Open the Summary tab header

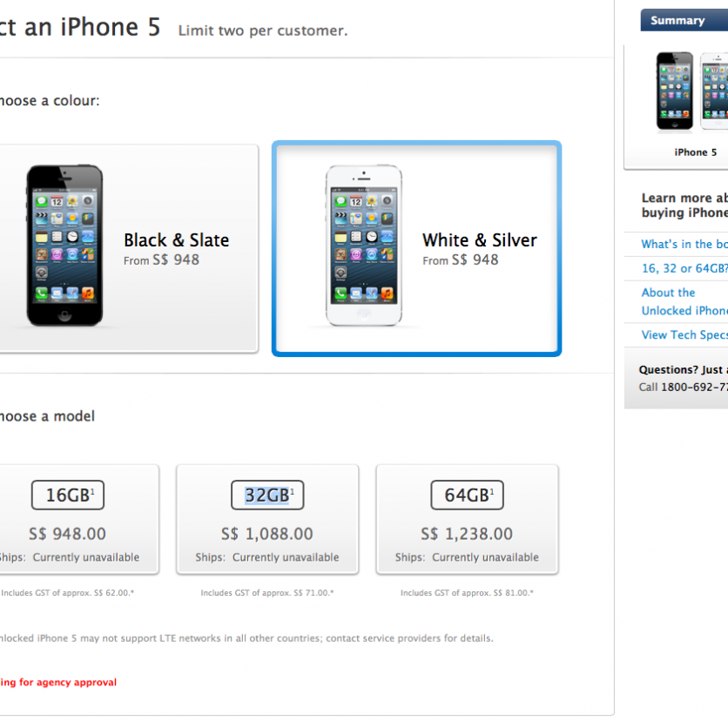(x=684, y=20)
